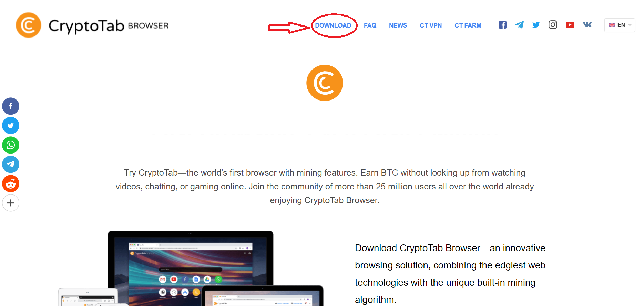Screen dimensions: 644x306
Task: Visit the Twitter profile icon in header
Action: click(x=536, y=25)
